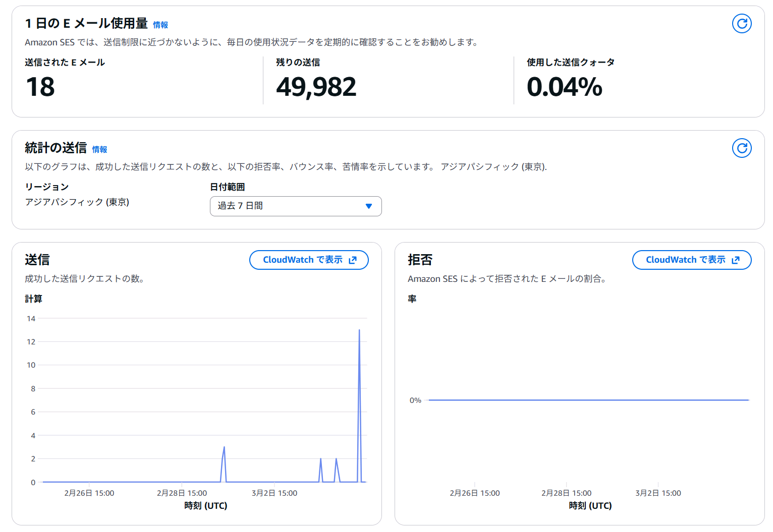
Task: Open 情報 link beside 統計の送信 heading
Action: (99, 149)
